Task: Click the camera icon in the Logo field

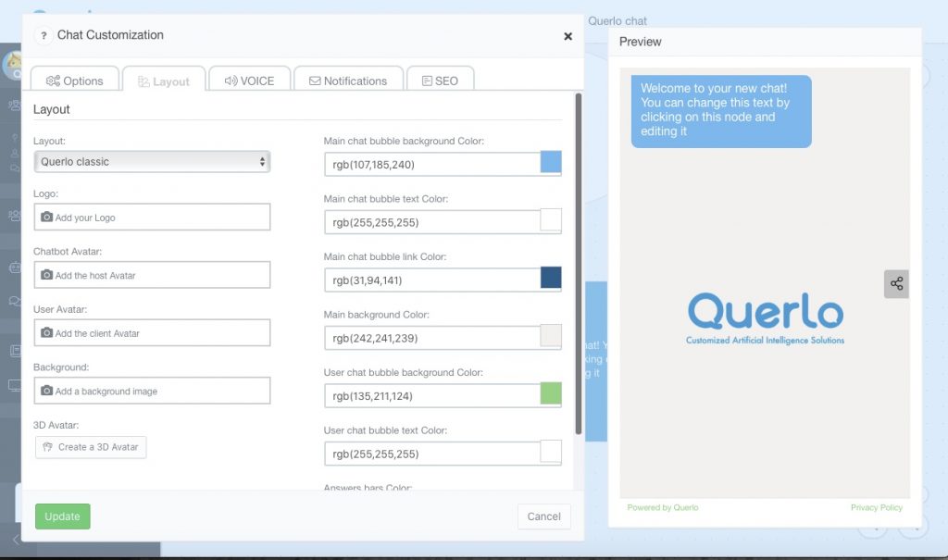Action: coord(46,218)
